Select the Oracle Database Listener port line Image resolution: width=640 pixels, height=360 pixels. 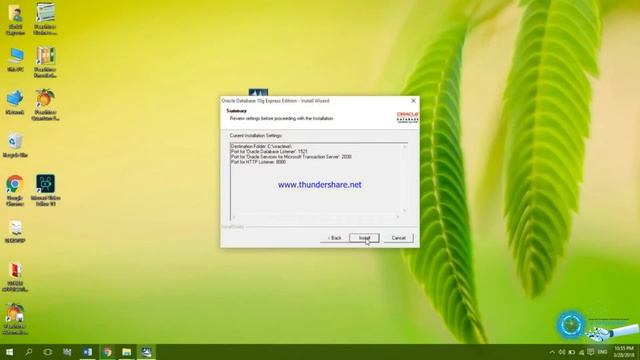click(x=269, y=151)
